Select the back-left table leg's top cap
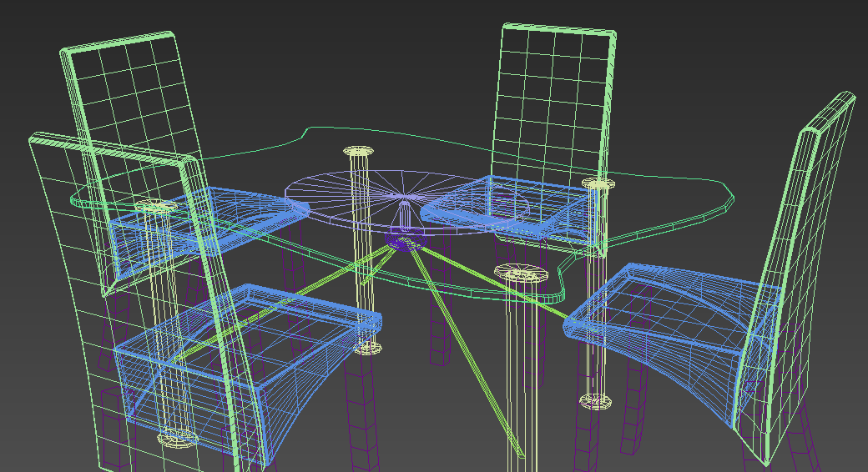Image resolution: width=868 pixels, height=472 pixels. [358, 152]
